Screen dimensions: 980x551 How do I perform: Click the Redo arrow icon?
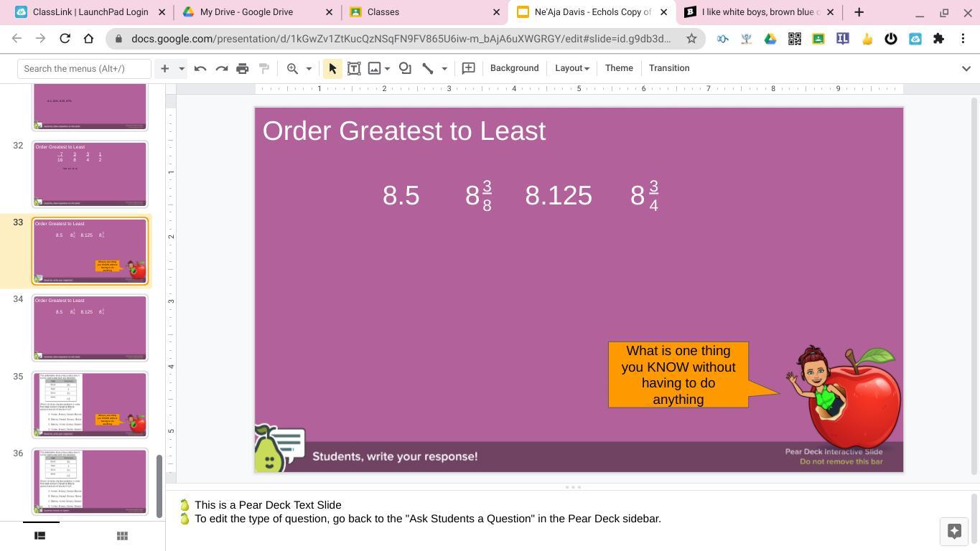tap(221, 68)
